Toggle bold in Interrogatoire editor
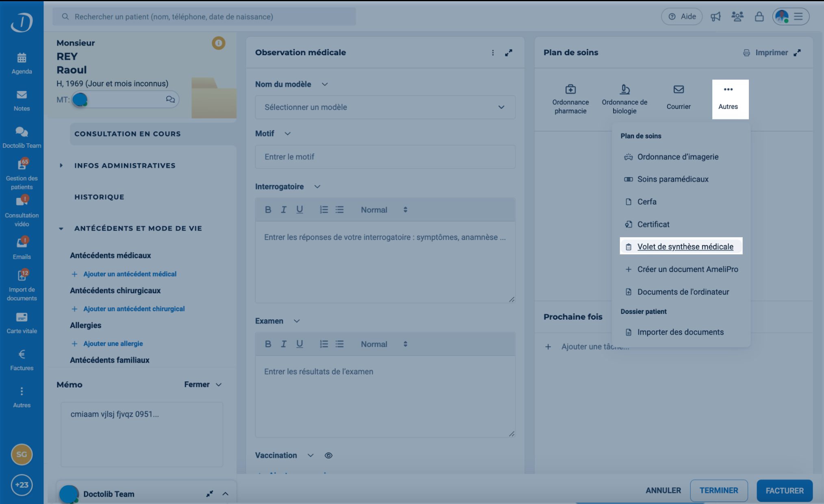Viewport: 824px width, 504px height. click(x=268, y=210)
